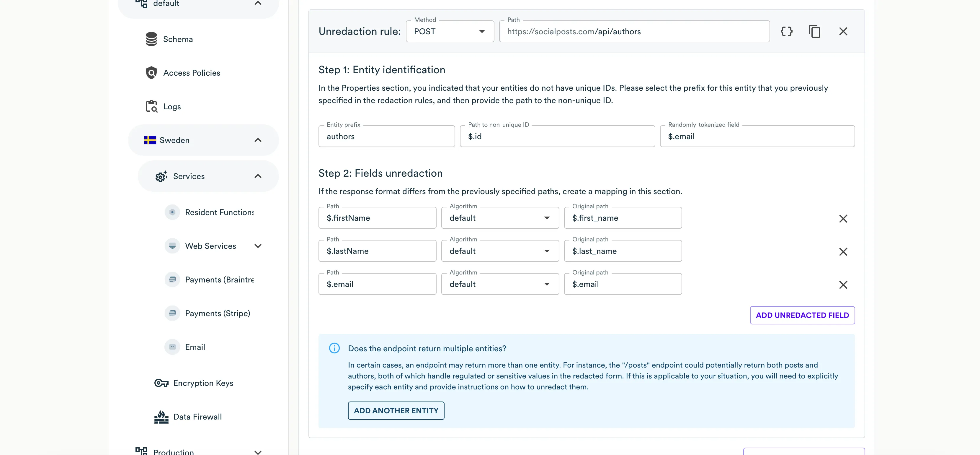
Task: Go to Data Firewall section
Action: point(197,417)
